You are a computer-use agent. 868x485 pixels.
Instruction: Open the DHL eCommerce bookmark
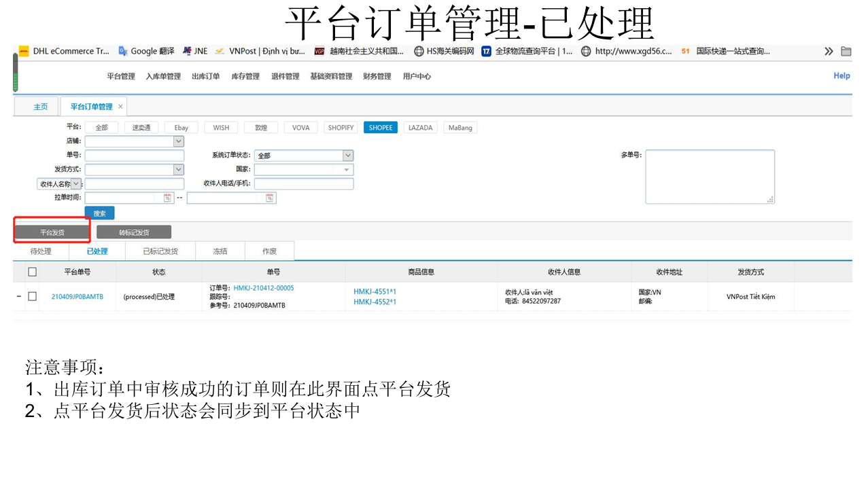tap(64, 51)
